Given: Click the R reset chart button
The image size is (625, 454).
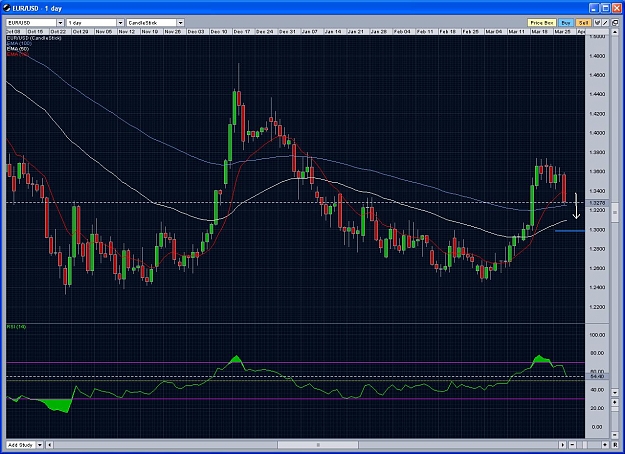Looking at the screenshot, I should [615, 445].
